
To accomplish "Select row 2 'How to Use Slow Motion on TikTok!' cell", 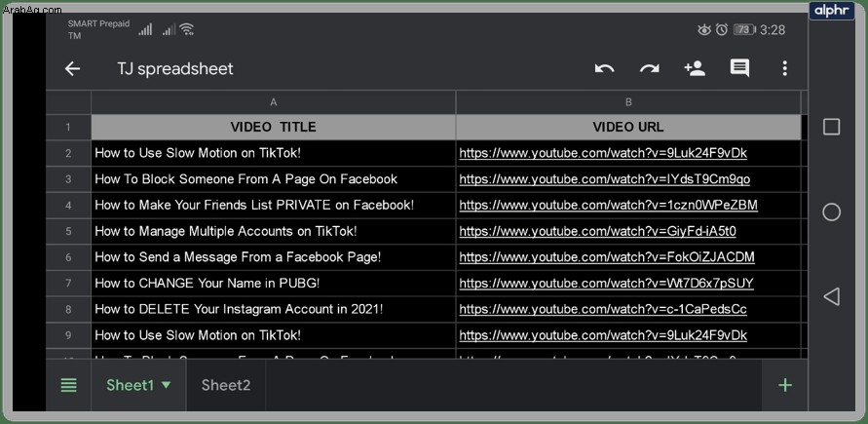I will [x=274, y=153].
